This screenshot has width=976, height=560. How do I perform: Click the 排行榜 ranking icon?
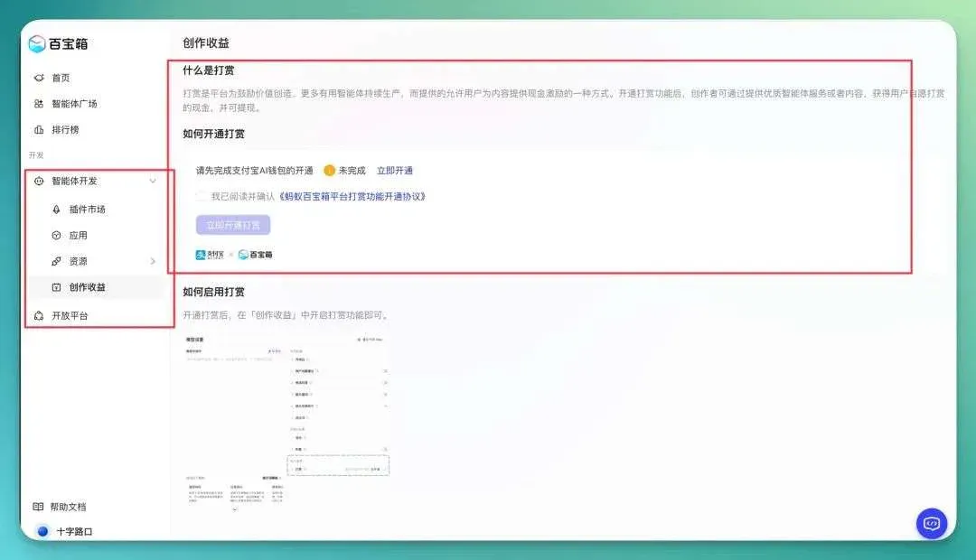[39, 129]
